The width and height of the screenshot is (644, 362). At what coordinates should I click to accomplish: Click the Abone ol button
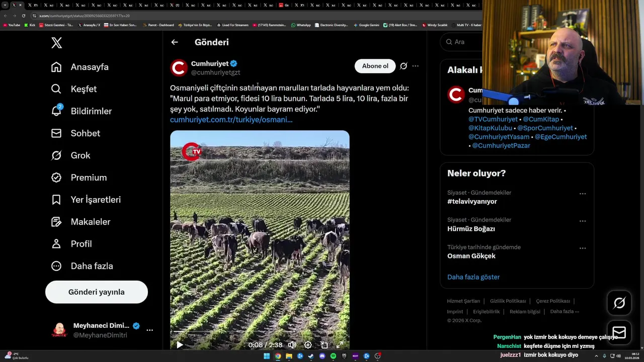pyautogui.click(x=375, y=66)
